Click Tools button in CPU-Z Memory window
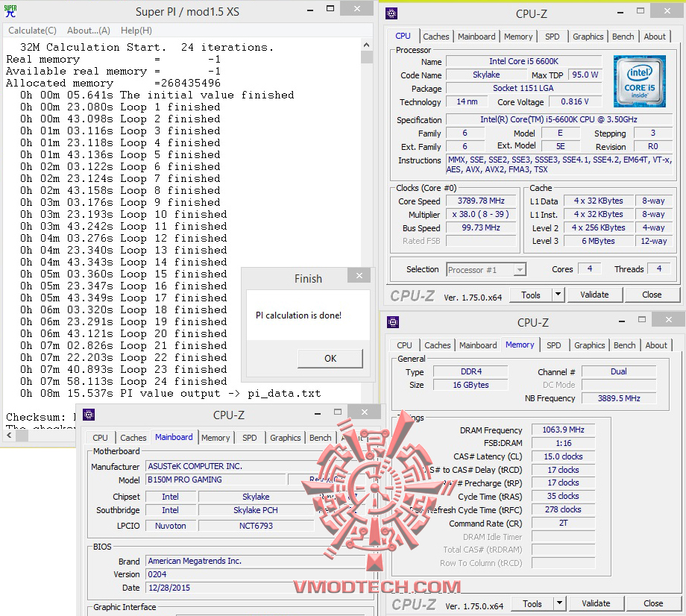686x616 pixels. (532, 604)
